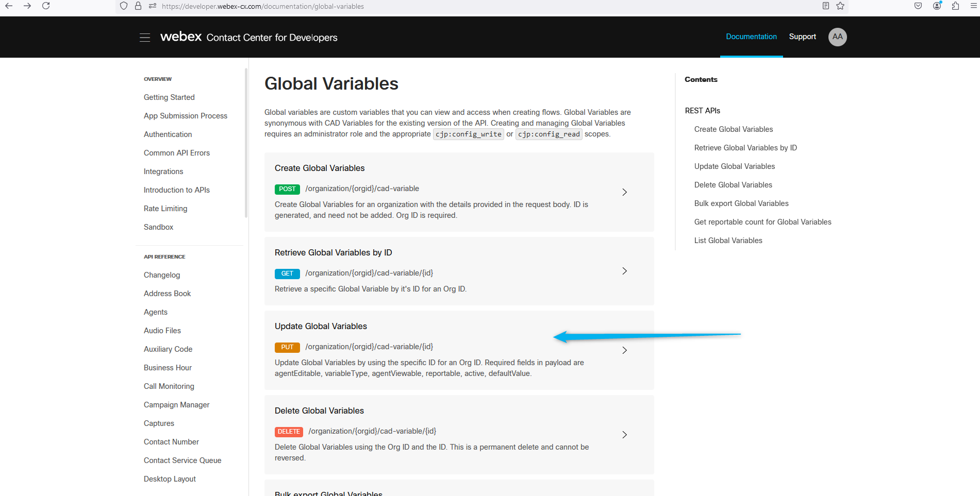Open Contact Number API reference
Screen dimensions: 980x496
(x=171, y=442)
